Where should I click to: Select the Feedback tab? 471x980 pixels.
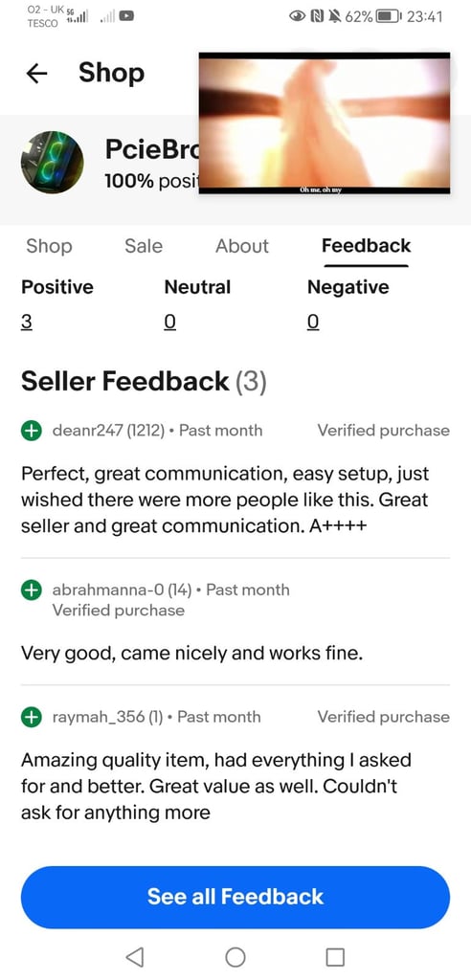[x=366, y=246]
